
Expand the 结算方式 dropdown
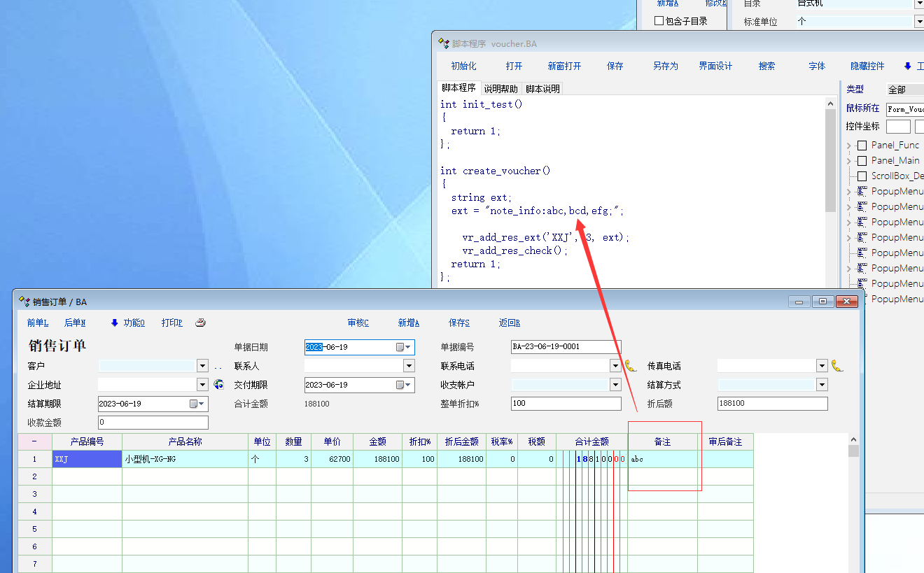822,385
